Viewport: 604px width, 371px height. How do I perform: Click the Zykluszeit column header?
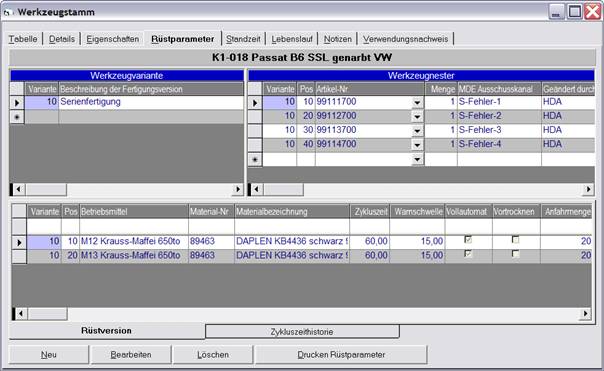(370, 212)
